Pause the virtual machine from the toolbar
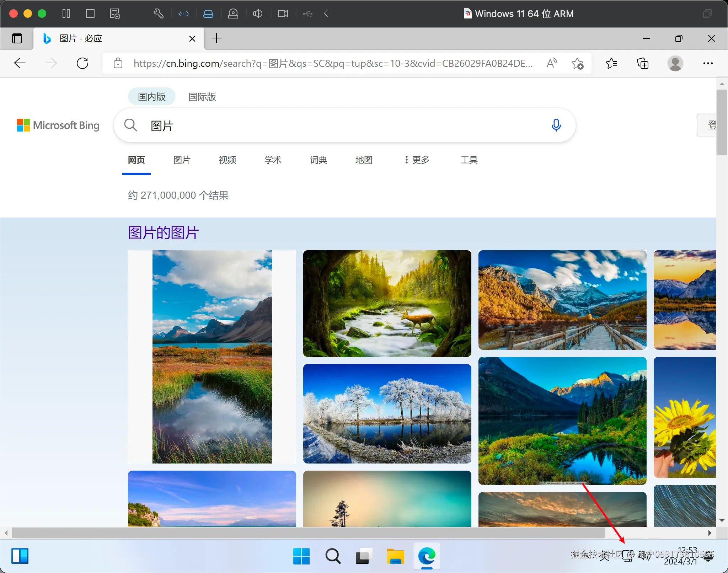 [x=66, y=14]
